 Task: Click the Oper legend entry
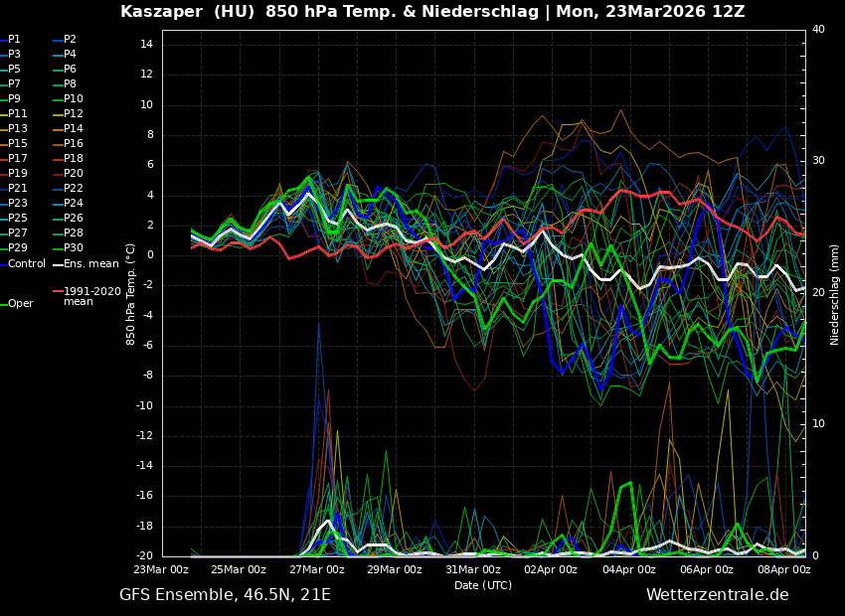(21, 304)
